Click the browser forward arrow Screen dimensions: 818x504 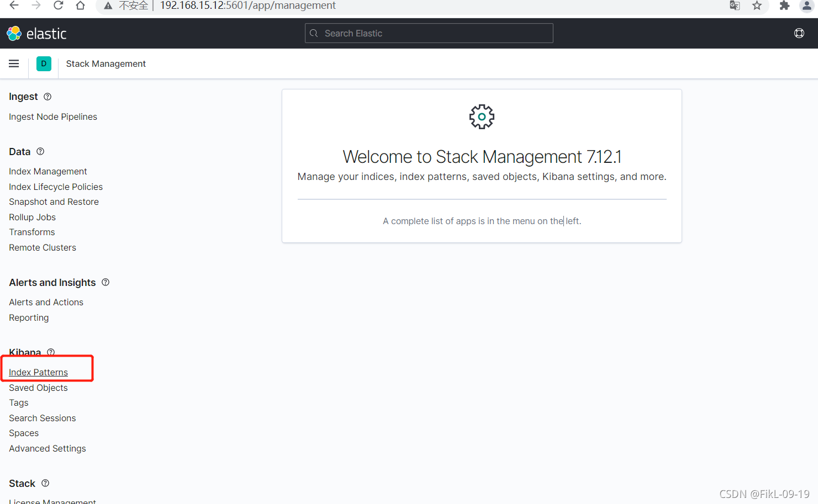coord(36,6)
